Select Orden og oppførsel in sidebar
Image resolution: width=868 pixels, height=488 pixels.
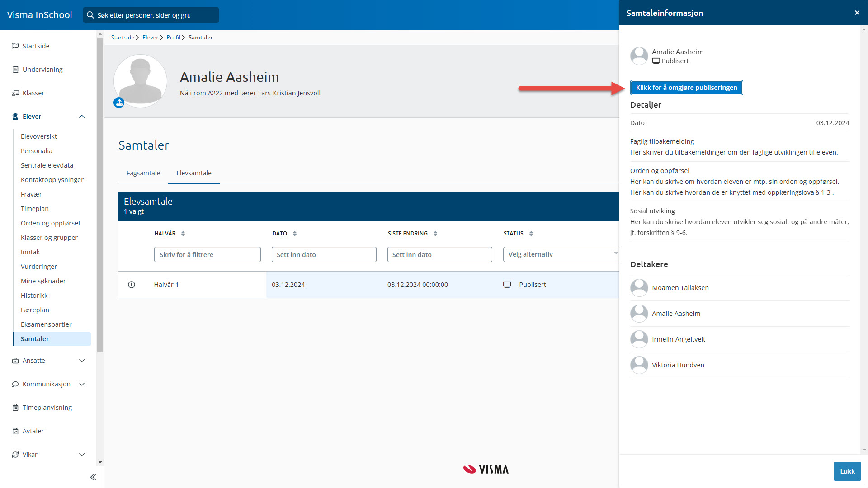pos(50,223)
